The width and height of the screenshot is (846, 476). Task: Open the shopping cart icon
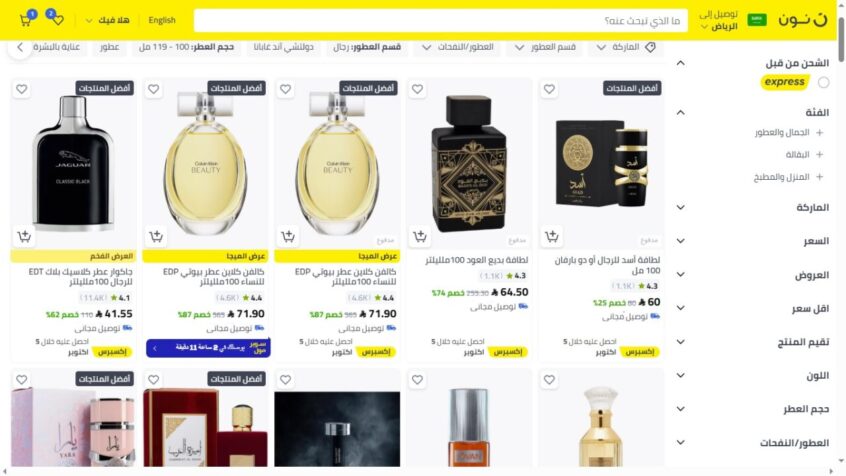(25, 21)
